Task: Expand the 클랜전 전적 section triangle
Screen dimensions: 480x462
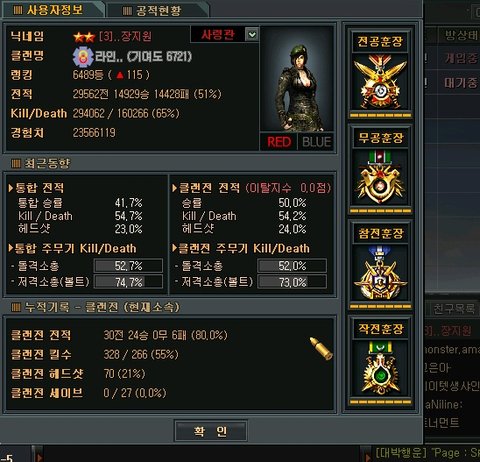Action: (174, 188)
